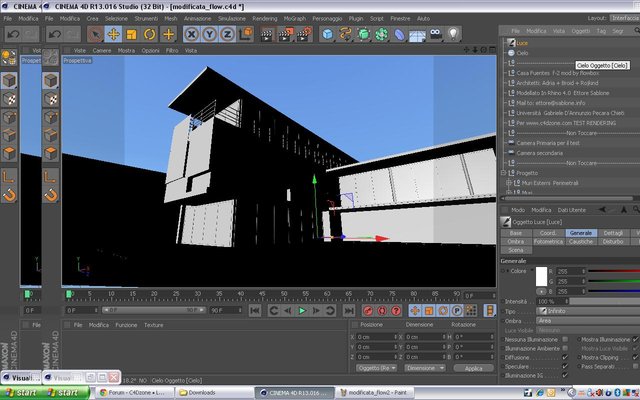Adjust the red R color slider
640x400 pixels.
(614, 271)
